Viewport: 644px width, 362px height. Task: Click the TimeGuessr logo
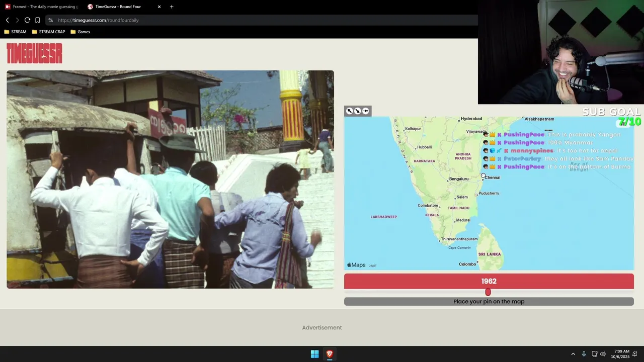(34, 53)
